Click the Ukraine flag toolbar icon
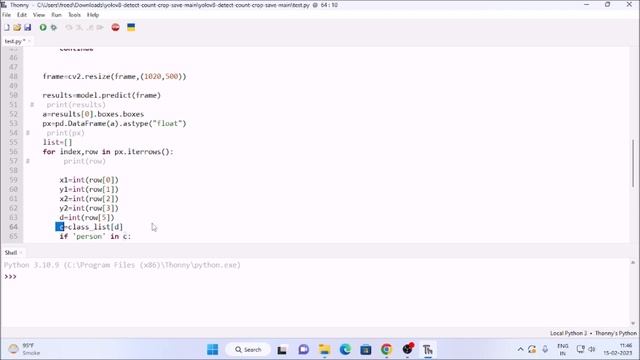Screen dimensions: 640x360 coord(131,27)
